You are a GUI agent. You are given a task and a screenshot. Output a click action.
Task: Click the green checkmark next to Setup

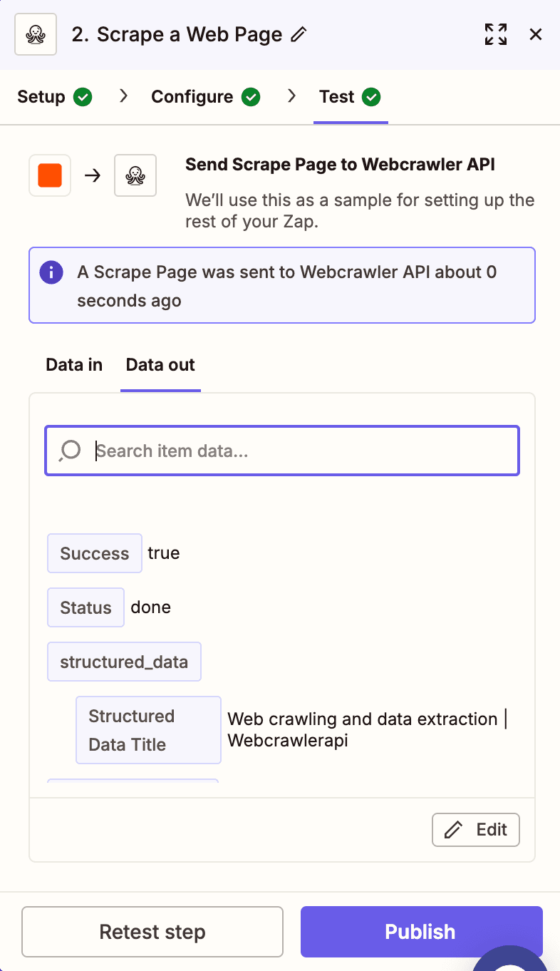(83, 96)
